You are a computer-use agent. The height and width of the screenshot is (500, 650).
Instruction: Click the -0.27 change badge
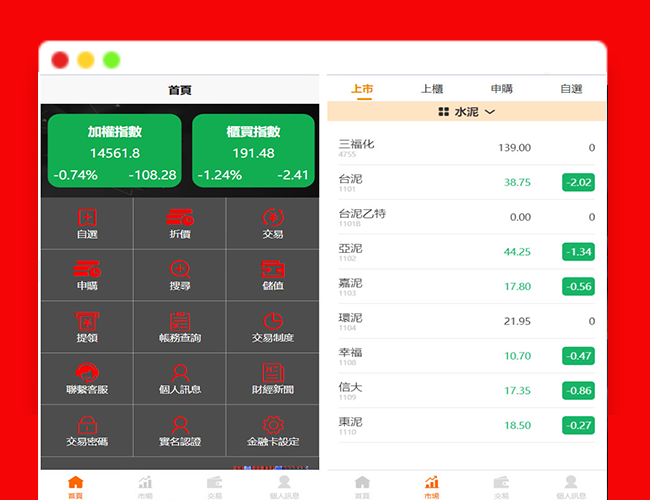[x=578, y=425]
